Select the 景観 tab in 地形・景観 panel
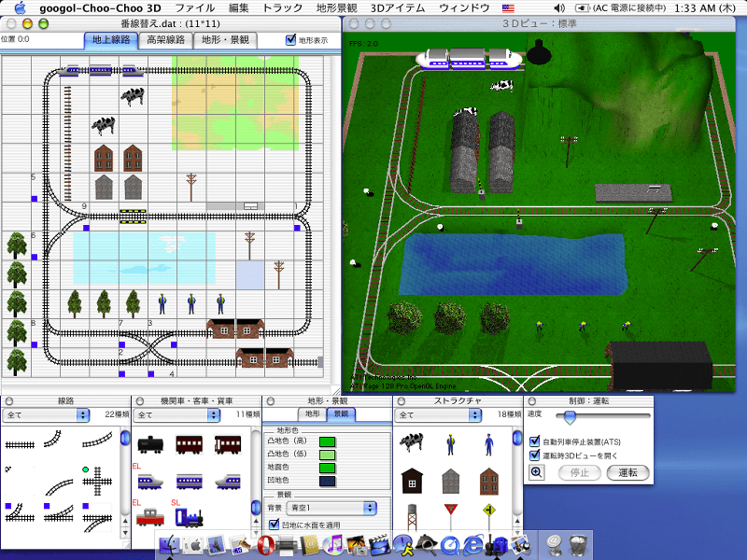The image size is (747, 560). [x=341, y=413]
